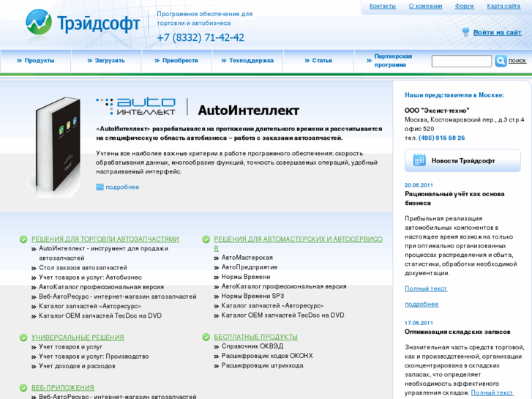This screenshot has width=532, height=399.
Task: Open the Контакты link
Action: click(383, 6)
